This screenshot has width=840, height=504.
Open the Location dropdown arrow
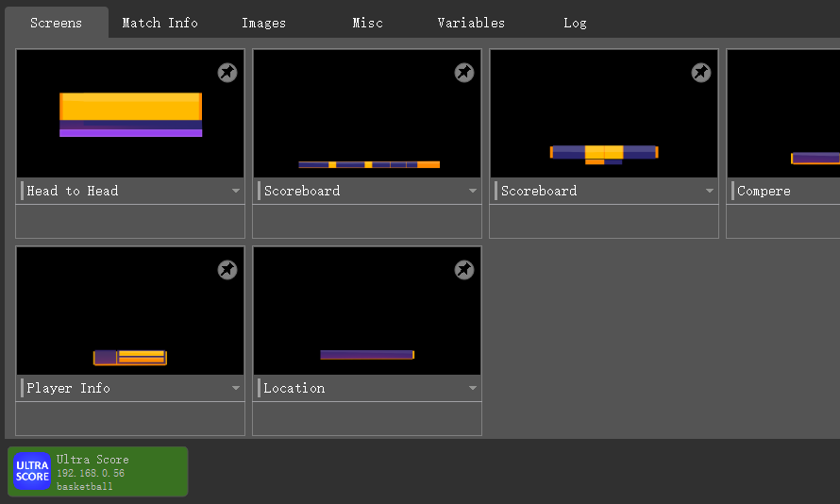[x=473, y=389]
